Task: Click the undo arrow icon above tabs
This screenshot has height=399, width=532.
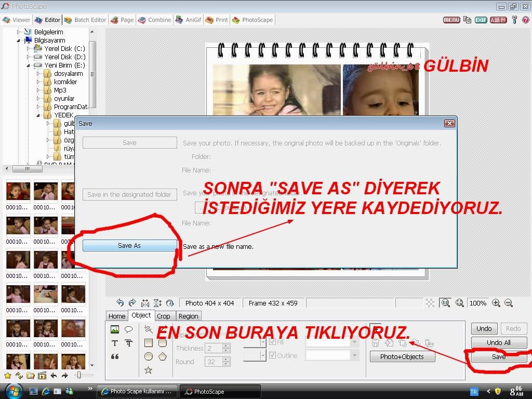Action: click(120, 303)
